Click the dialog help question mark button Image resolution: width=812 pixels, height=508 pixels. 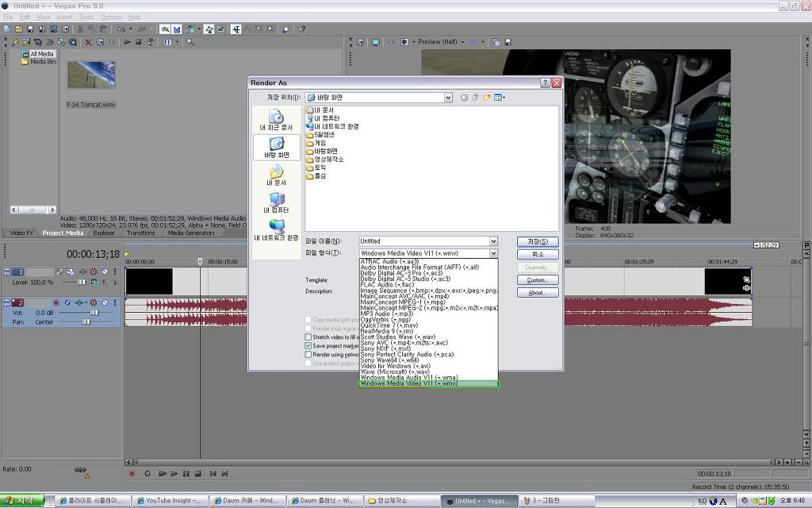click(545, 83)
